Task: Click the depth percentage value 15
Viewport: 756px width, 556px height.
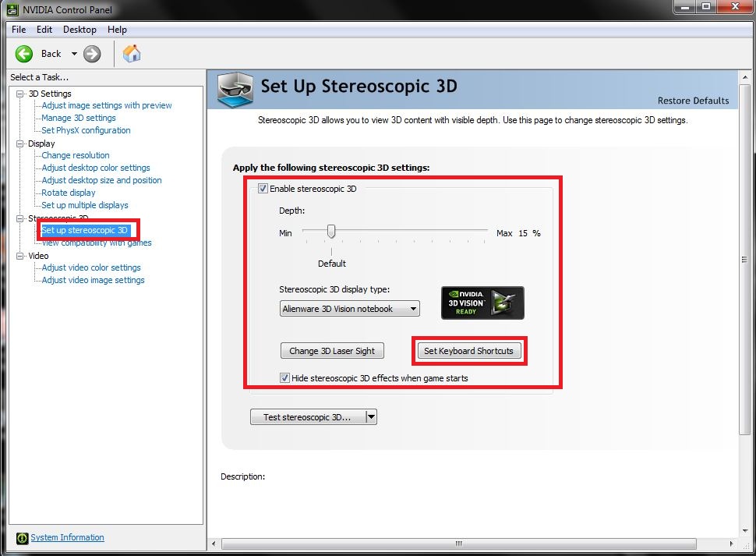Action: point(523,233)
